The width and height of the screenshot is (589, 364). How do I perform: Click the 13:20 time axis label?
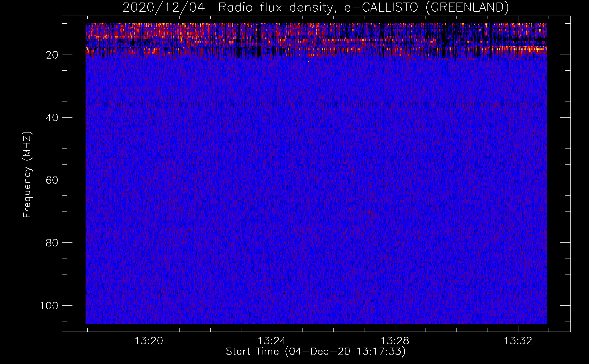click(149, 341)
